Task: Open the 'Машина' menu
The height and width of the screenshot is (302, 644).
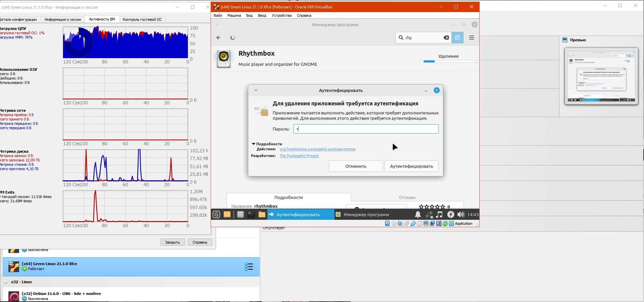Action: tap(234, 15)
